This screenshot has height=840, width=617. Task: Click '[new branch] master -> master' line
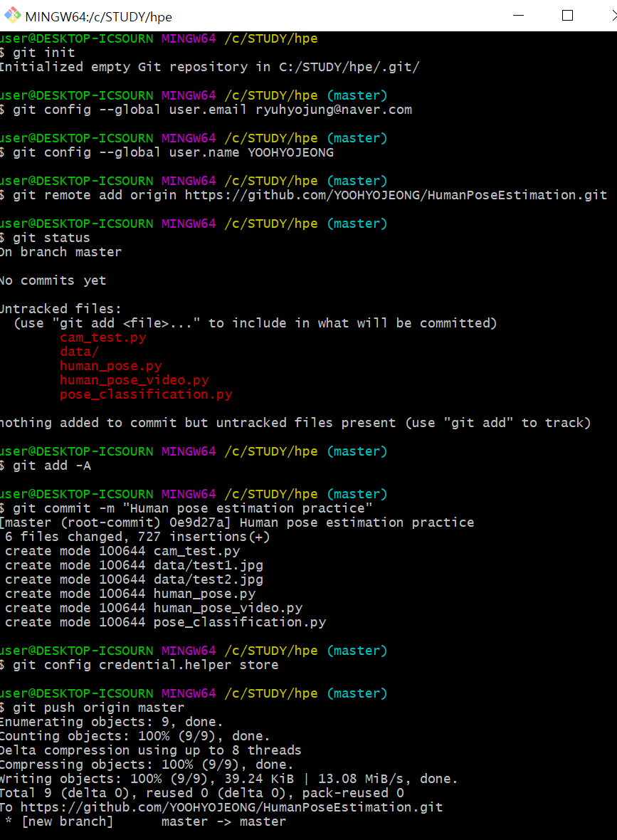146,821
